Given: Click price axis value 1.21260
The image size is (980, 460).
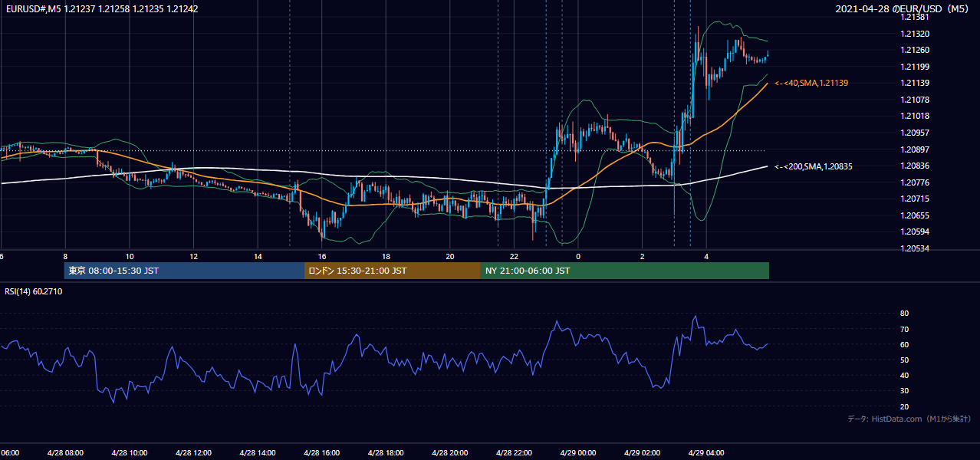Looking at the screenshot, I should pyautogui.click(x=914, y=51).
